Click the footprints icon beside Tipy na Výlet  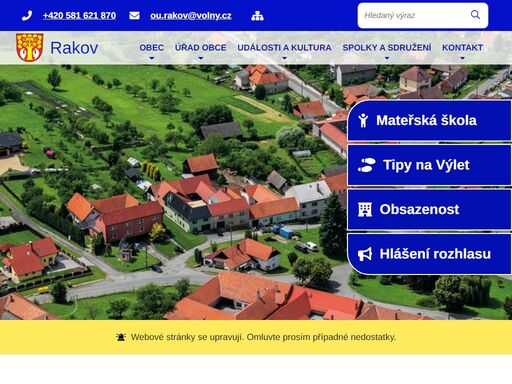pyautogui.click(x=367, y=165)
